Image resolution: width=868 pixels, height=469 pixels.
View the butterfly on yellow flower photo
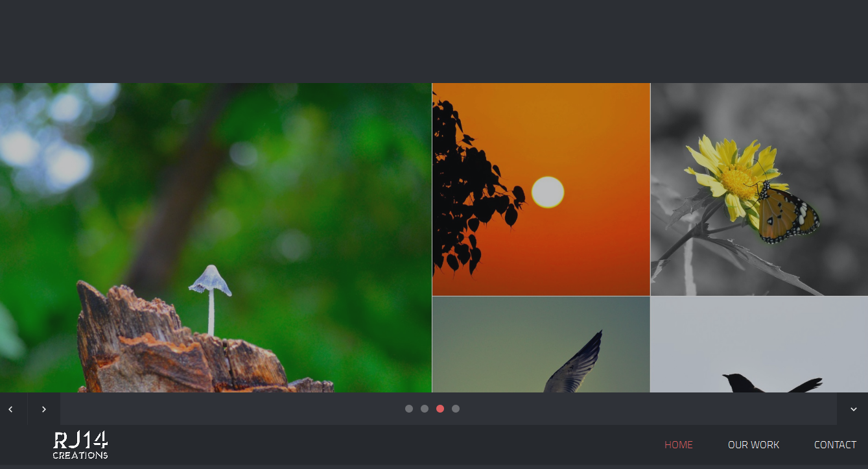(x=758, y=189)
